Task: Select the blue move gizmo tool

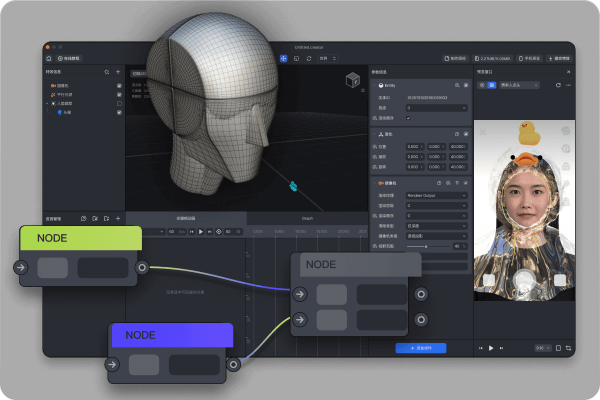Action: click(284, 59)
